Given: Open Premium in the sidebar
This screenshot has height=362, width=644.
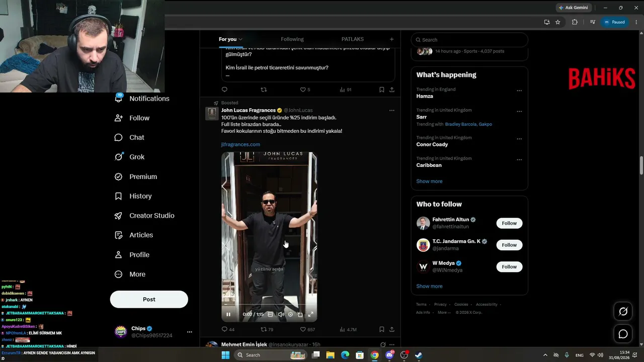Looking at the screenshot, I should [136, 176].
